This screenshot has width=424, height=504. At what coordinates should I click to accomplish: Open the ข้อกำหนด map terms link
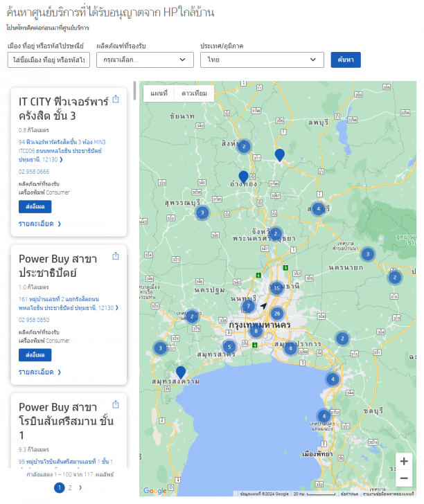pos(349,494)
